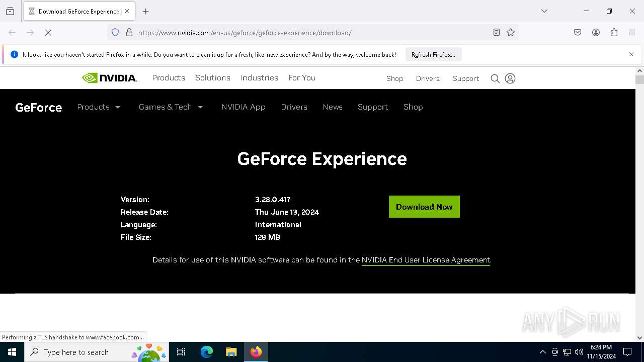Viewport: 644px width, 362px height.
Task: Open For You menu
Action: [x=302, y=78]
